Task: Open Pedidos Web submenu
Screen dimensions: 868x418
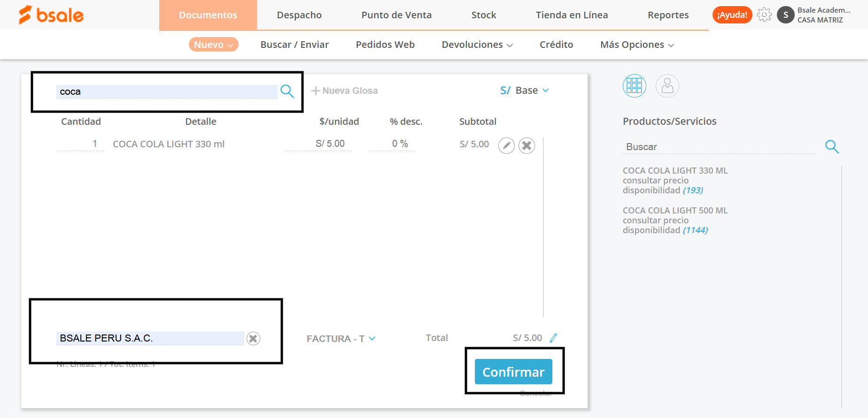Action: pos(385,45)
